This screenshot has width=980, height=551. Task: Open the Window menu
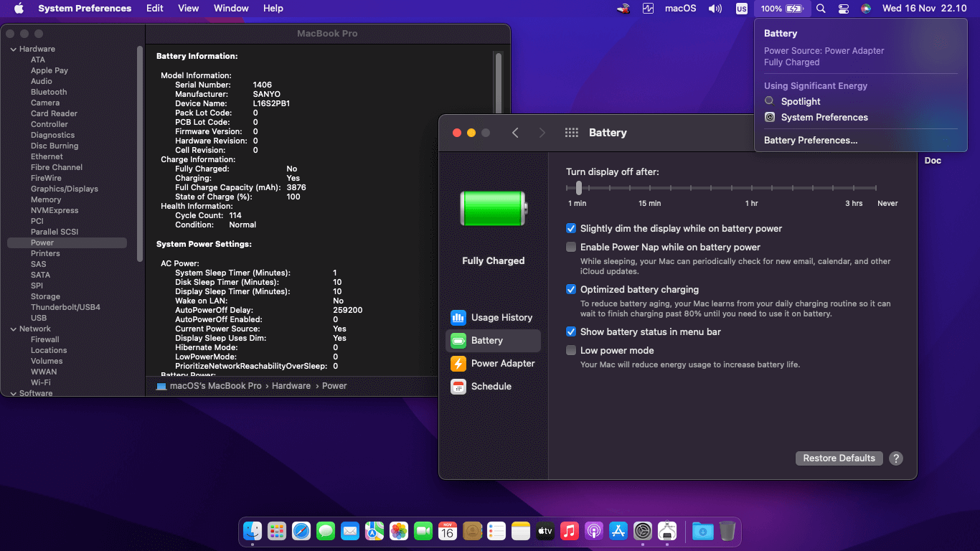click(231, 9)
